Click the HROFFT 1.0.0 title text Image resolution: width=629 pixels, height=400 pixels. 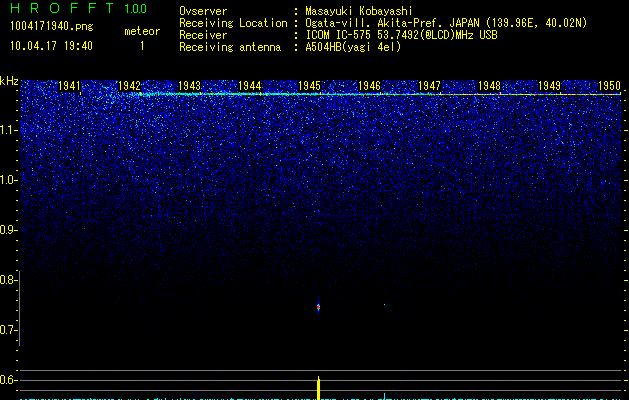pyautogui.click(x=78, y=8)
